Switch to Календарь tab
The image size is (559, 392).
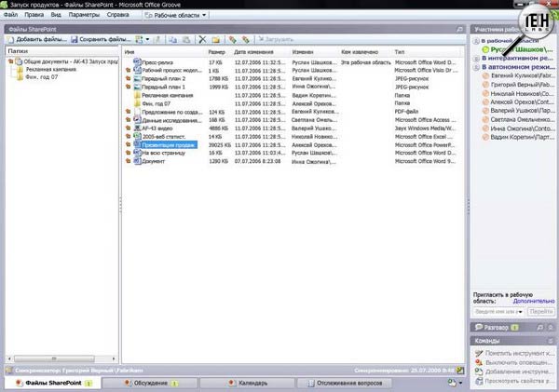click(248, 383)
